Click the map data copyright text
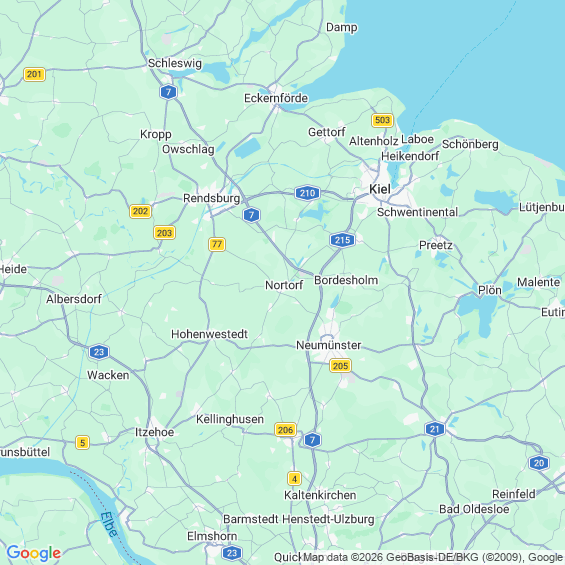This screenshot has height=565, width=565. 419,557
